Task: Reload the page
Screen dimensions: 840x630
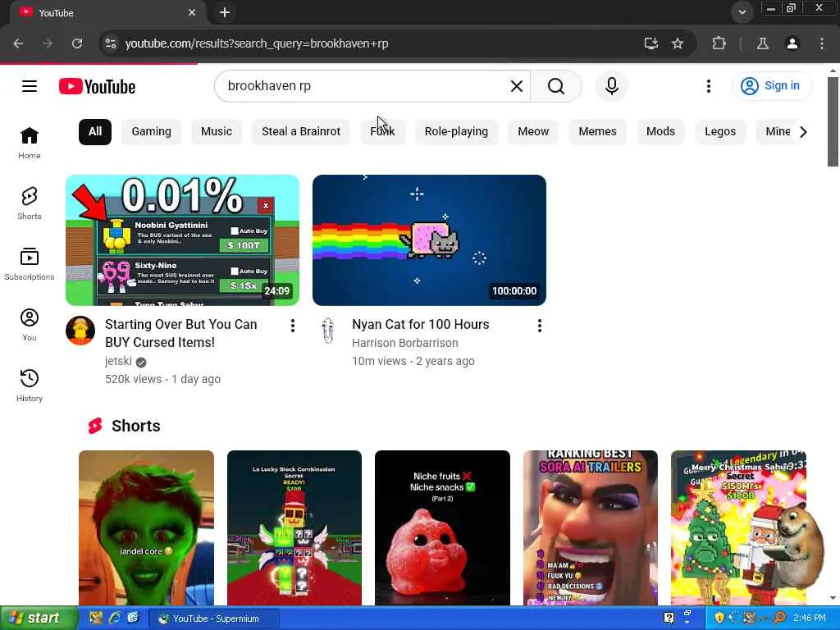Action: click(77, 43)
